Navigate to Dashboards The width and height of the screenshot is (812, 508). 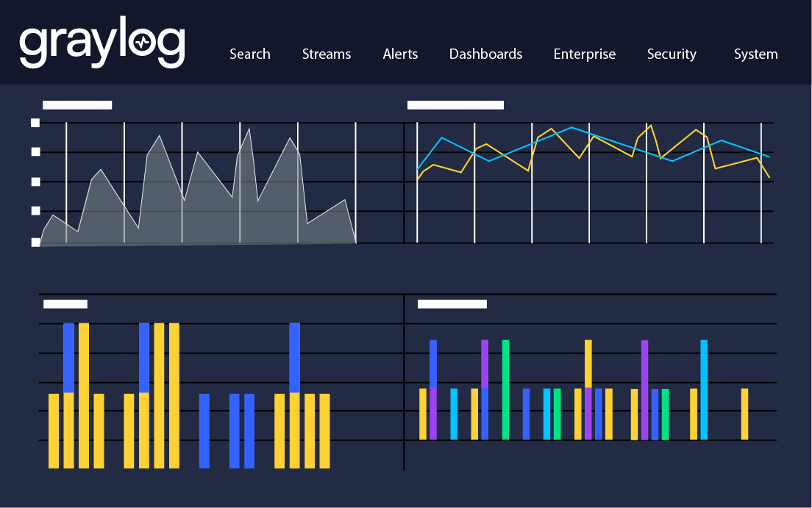click(485, 54)
